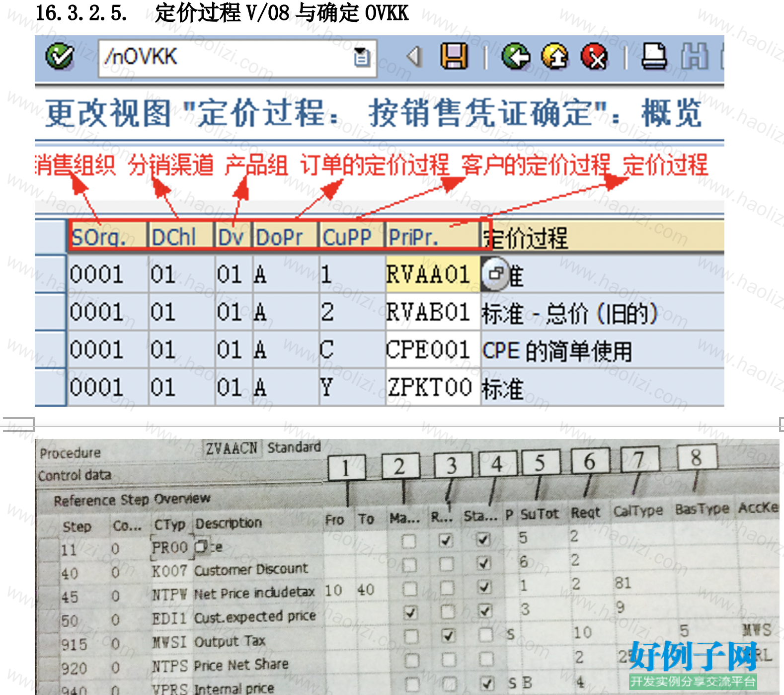Open search help next to RVAA01
This screenshot has width=784, height=695.
495,274
